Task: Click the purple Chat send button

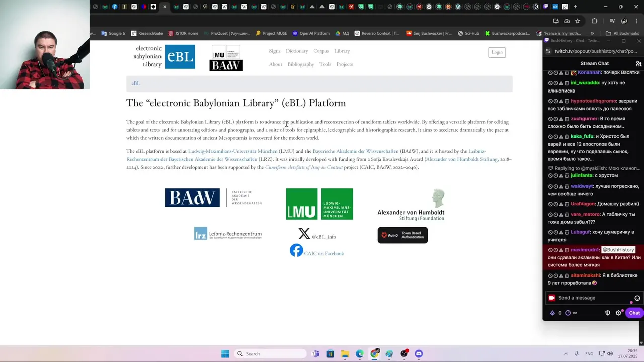Action: (x=634, y=313)
